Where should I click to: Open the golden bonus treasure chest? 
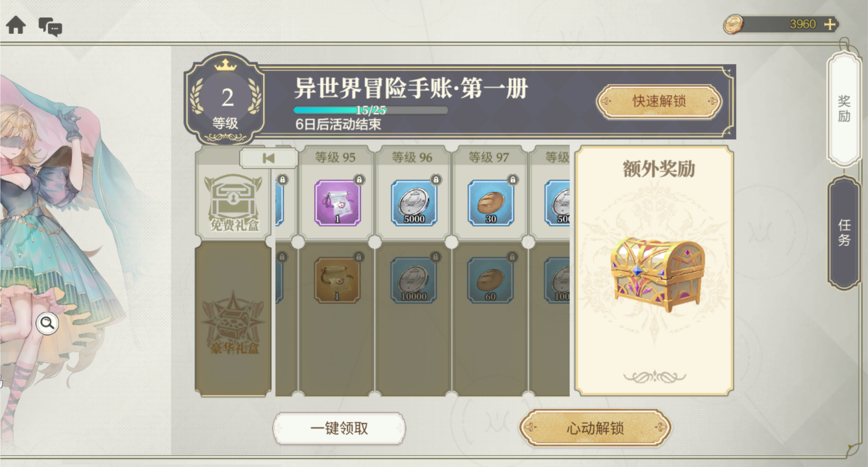[657, 274]
